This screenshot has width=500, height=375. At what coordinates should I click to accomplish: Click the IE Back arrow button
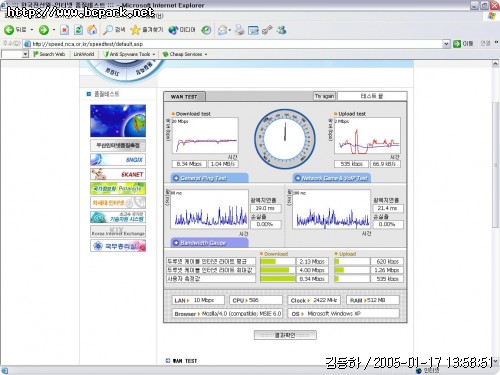(x=9, y=30)
